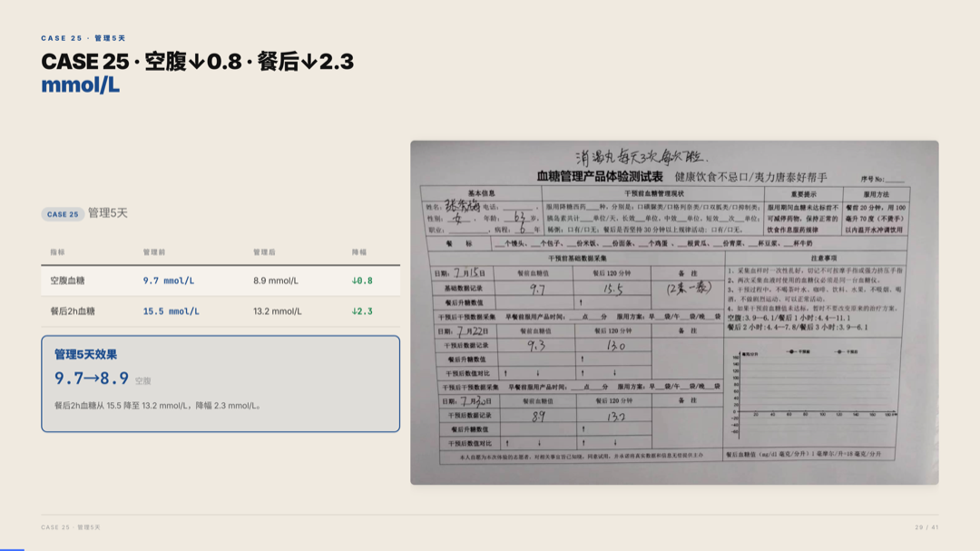Click the handwritten note atop the form
Image resolution: width=980 pixels, height=551 pixels.
click(x=642, y=157)
